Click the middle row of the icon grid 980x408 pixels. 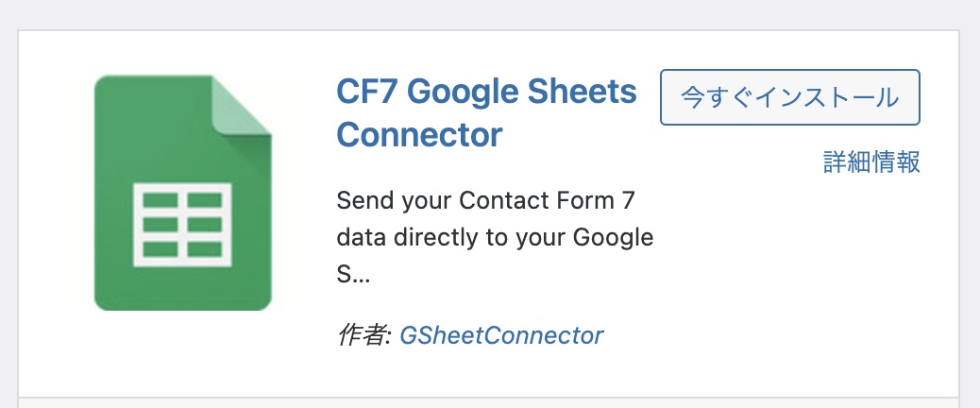[x=181, y=226]
